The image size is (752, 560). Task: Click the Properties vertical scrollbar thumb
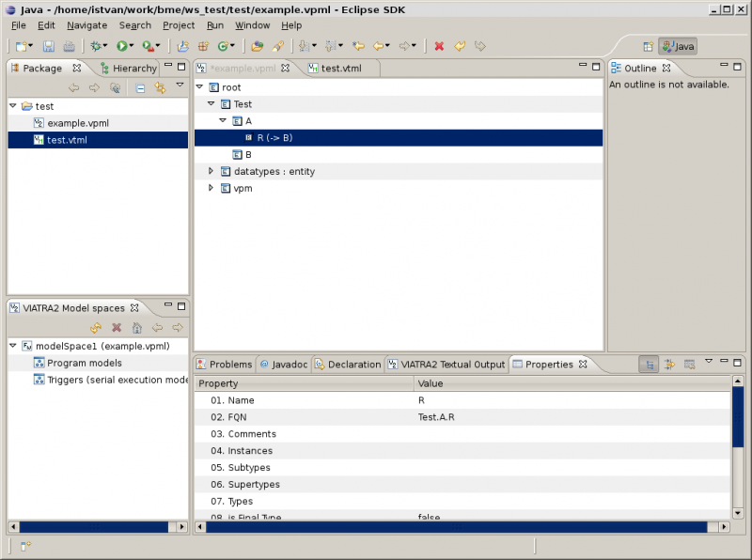click(738, 417)
